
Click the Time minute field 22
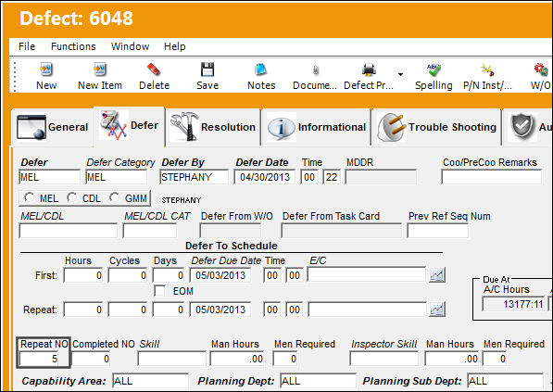[x=332, y=177]
